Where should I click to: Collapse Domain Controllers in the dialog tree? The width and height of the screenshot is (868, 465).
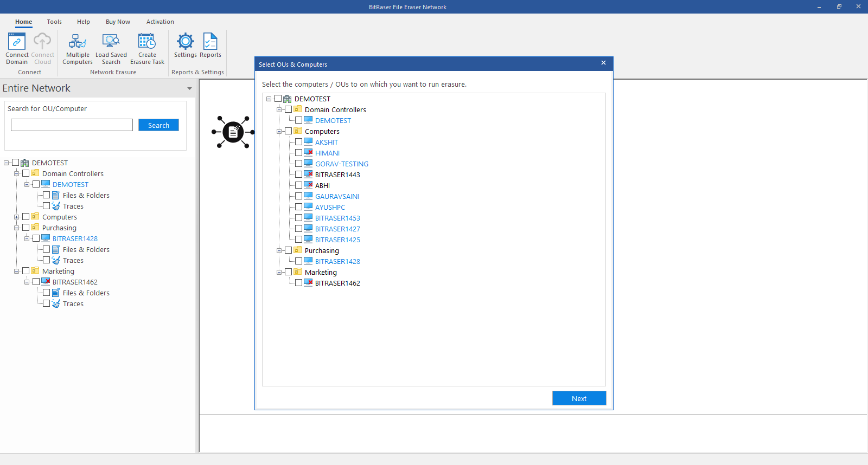[x=279, y=109]
